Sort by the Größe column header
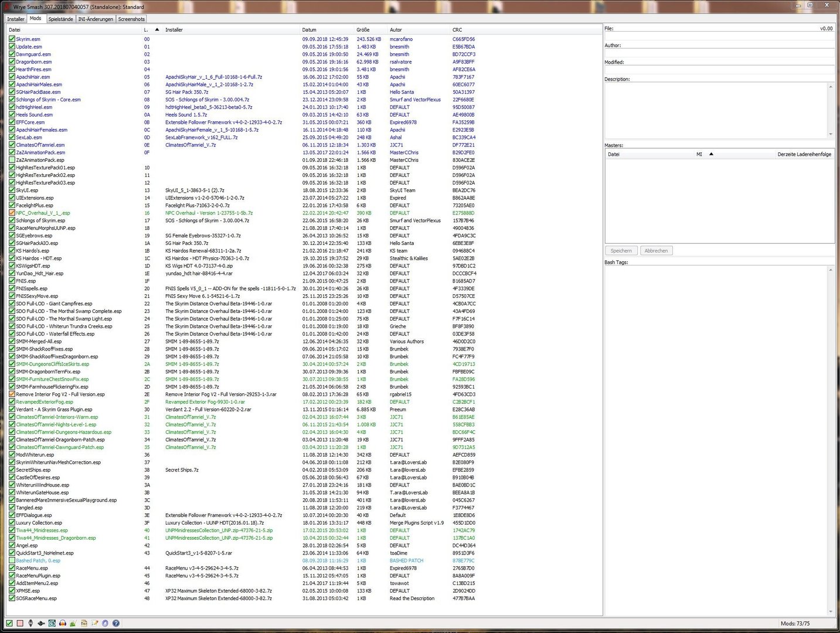This screenshot has width=840, height=633. pyautogui.click(x=371, y=29)
